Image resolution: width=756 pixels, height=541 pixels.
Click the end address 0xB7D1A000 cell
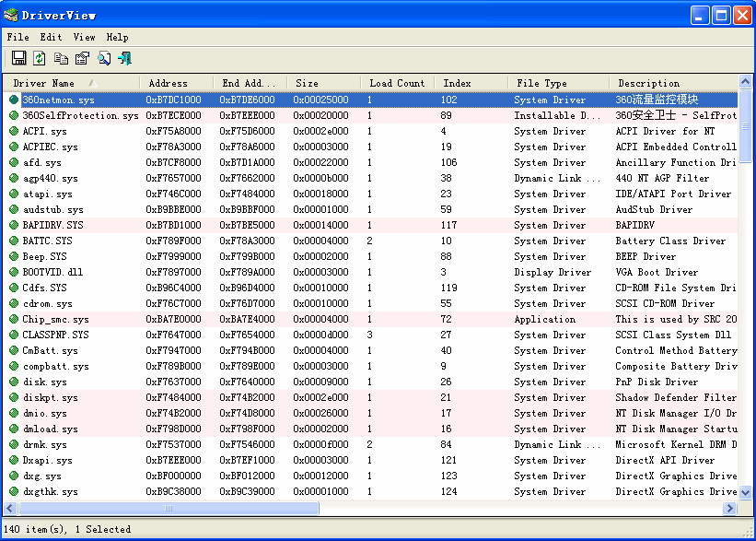coord(248,162)
